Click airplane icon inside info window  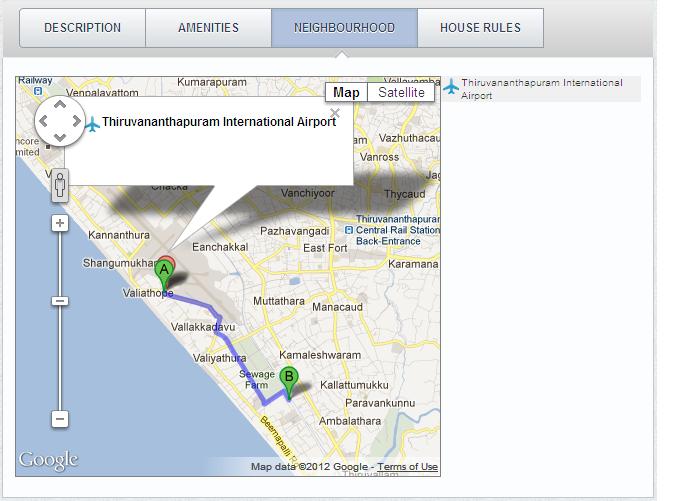pyautogui.click(x=92, y=124)
